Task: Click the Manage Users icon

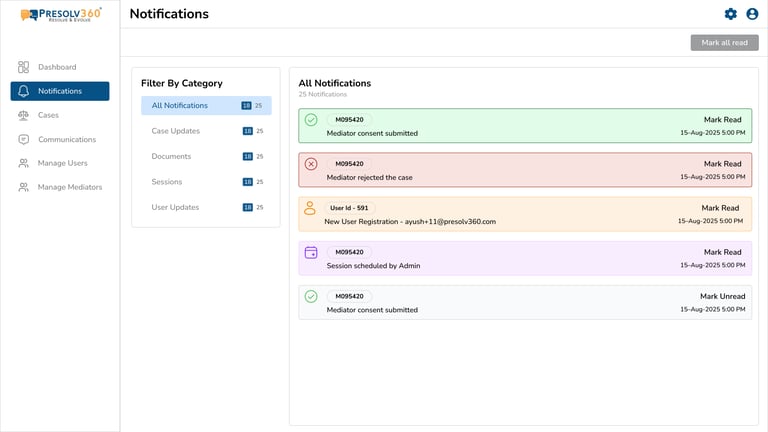Action: coord(23,163)
